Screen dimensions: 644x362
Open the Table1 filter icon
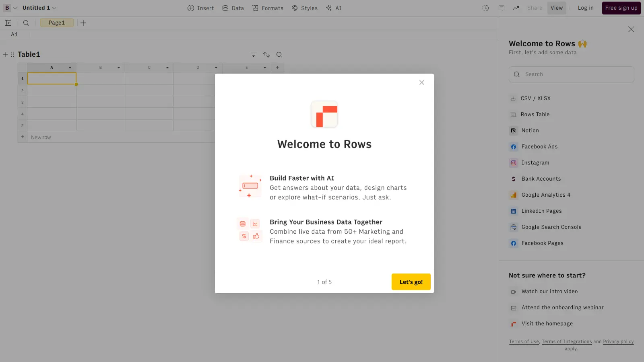pyautogui.click(x=254, y=55)
